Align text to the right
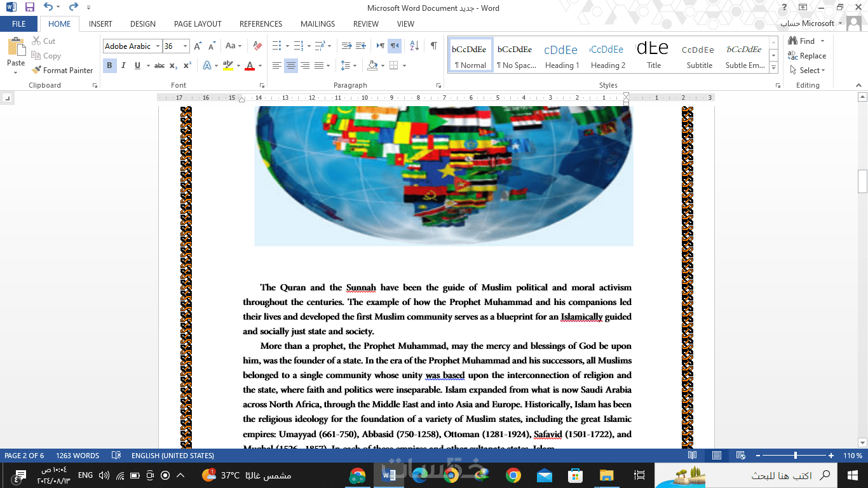Screen dimensions: 868x488 (305, 65)
